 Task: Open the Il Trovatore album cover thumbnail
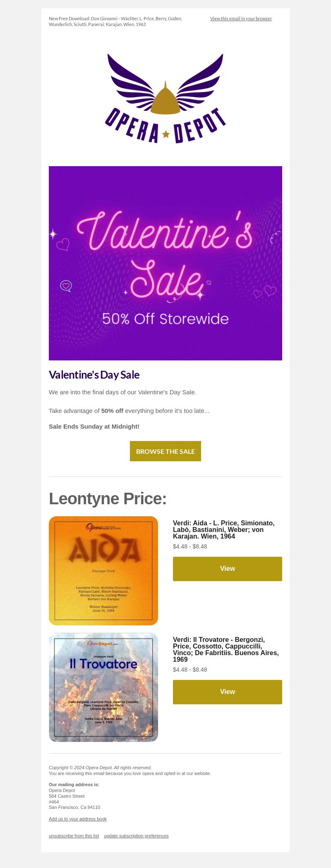[103, 687]
